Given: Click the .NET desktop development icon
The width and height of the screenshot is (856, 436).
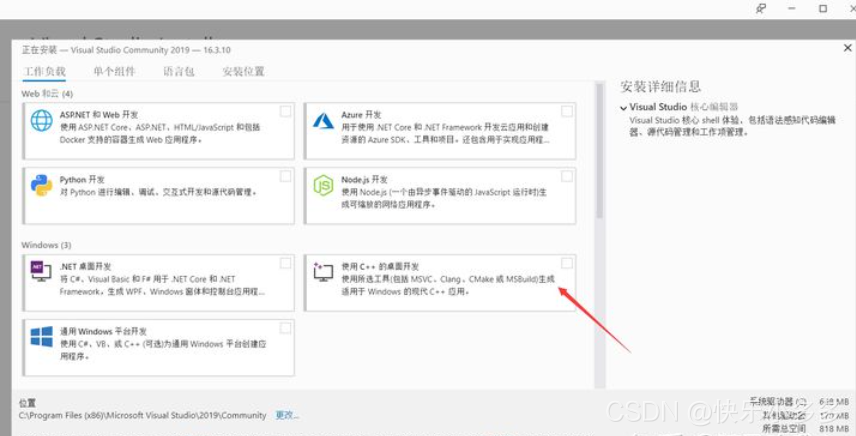Looking at the screenshot, I should coord(41,271).
